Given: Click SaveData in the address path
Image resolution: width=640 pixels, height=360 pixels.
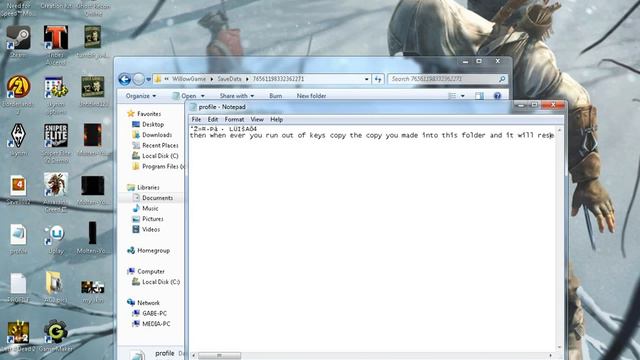Looking at the screenshot, I should pos(229,79).
